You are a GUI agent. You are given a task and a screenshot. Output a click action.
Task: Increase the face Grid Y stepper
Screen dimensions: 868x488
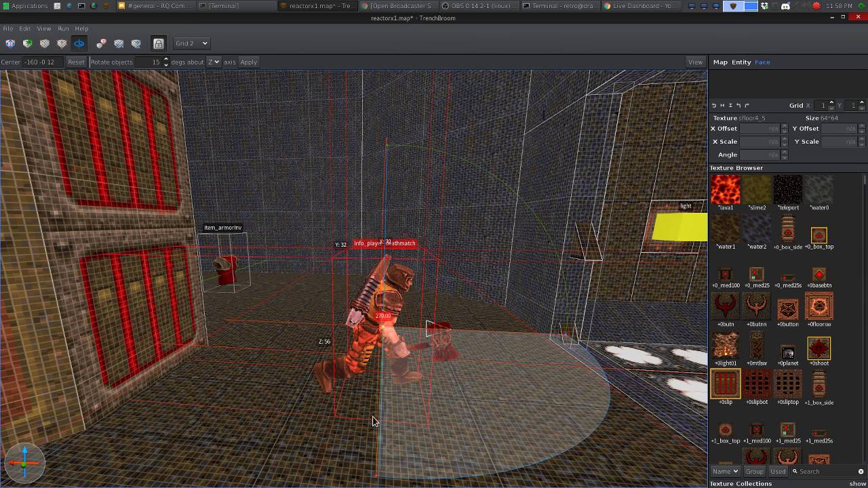862,102
